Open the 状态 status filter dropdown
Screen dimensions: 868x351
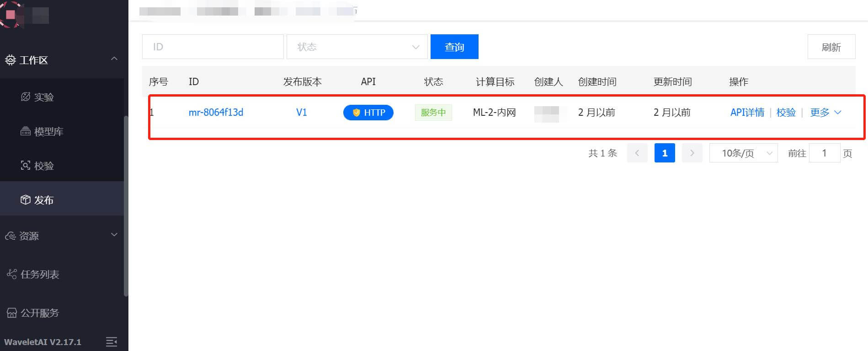pyautogui.click(x=357, y=47)
